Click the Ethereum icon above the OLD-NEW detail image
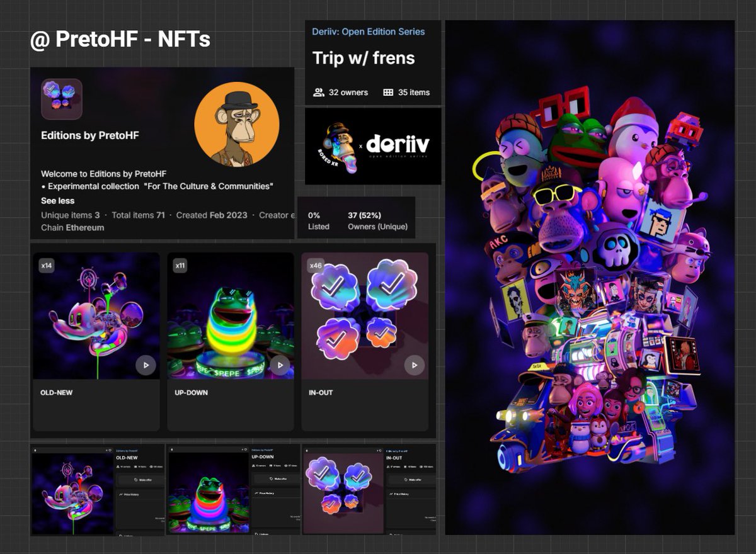Image resolution: width=756 pixels, height=554 pixels. pos(35,450)
